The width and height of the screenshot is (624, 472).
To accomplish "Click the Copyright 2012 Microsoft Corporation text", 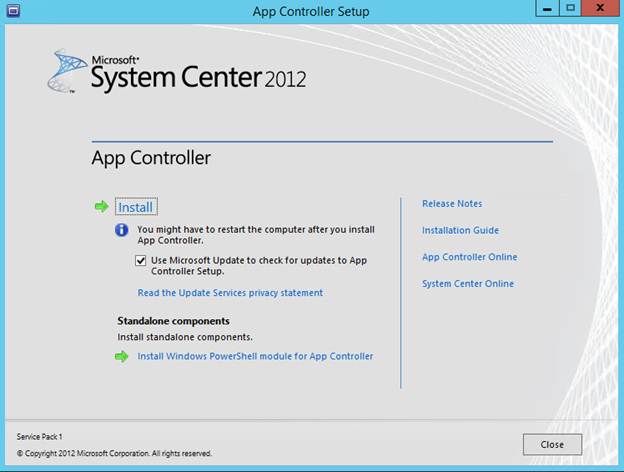I will (x=114, y=453).
